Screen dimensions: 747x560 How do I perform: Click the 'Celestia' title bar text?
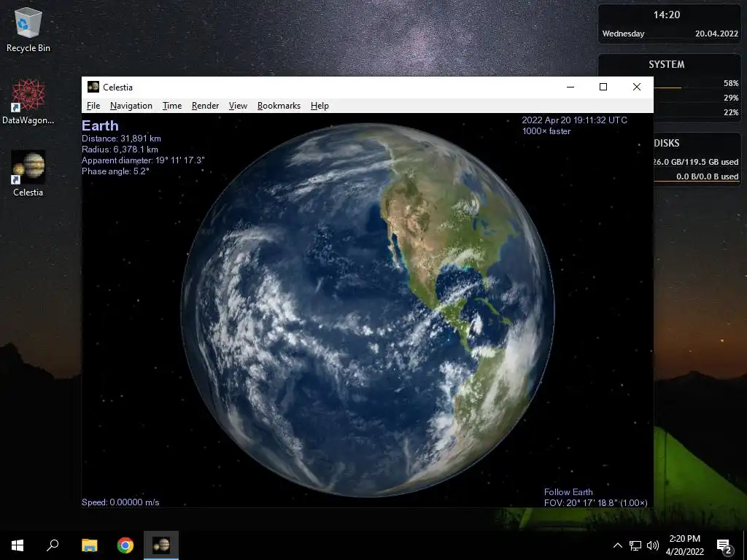click(x=117, y=87)
